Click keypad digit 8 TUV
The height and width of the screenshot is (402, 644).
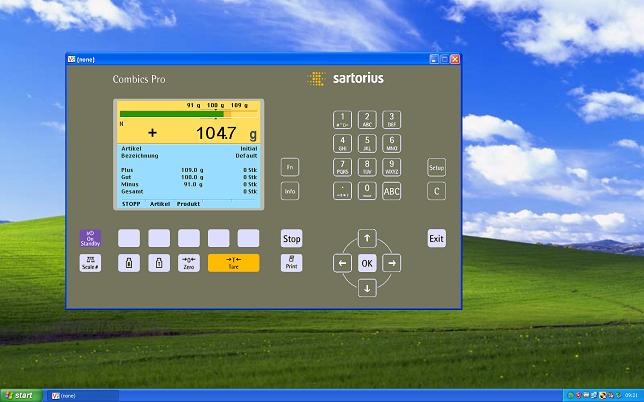[x=367, y=168]
